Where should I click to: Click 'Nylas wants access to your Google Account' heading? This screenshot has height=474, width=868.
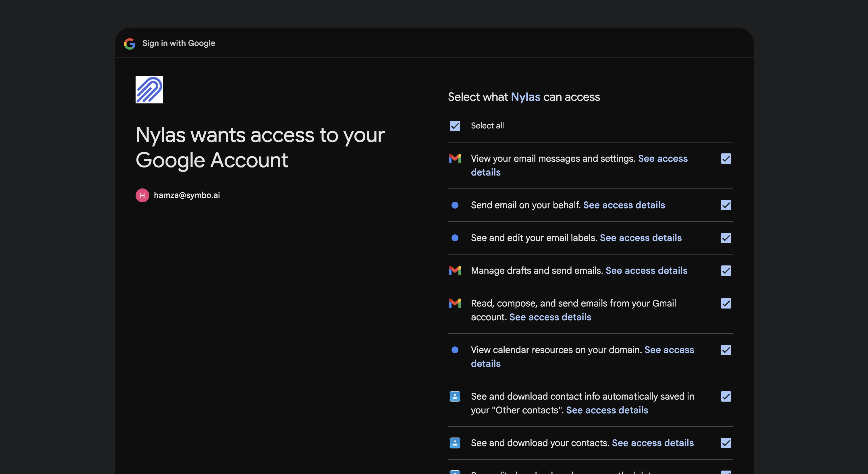tap(260, 147)
